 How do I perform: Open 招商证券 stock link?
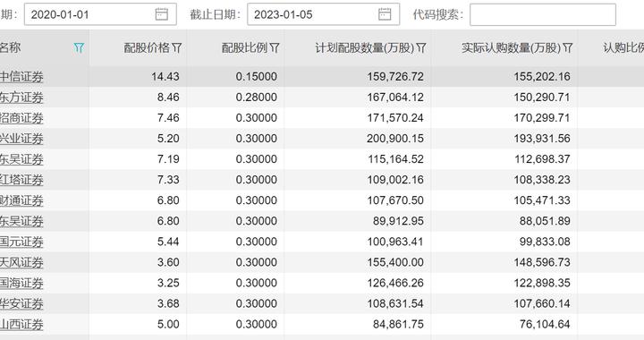click(x=21, y=118)
